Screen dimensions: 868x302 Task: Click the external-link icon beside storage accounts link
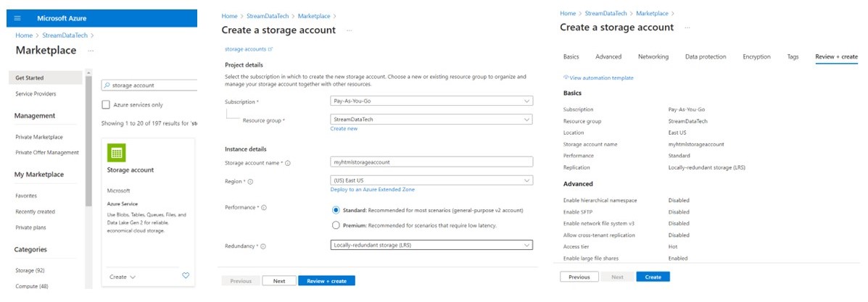point(270,49)
